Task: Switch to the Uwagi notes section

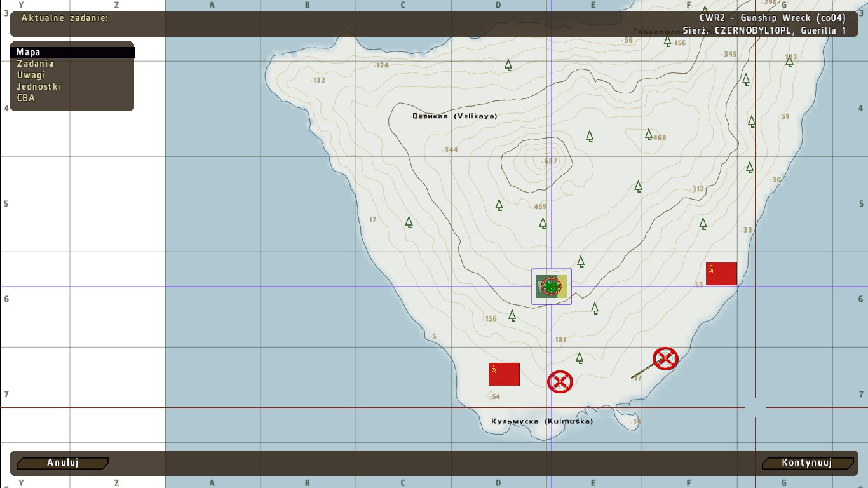Action: pos(31,75)
